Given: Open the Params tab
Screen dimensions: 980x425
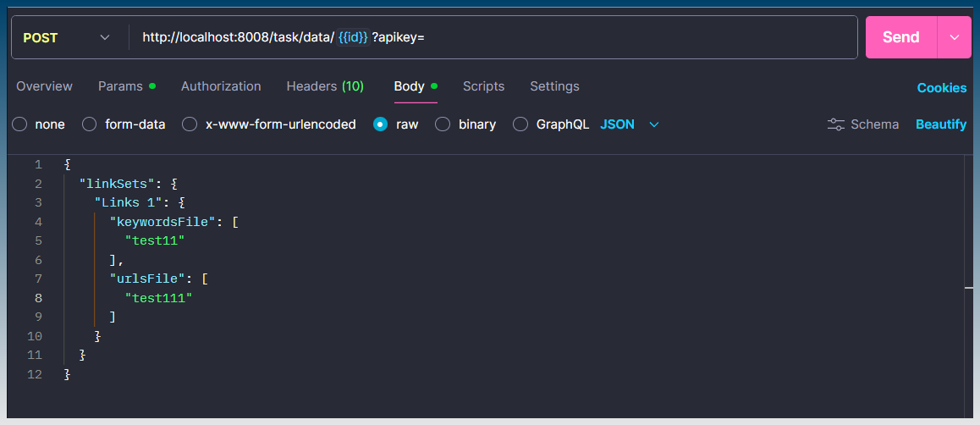Looking at the screenshot, I should point(120,86).
